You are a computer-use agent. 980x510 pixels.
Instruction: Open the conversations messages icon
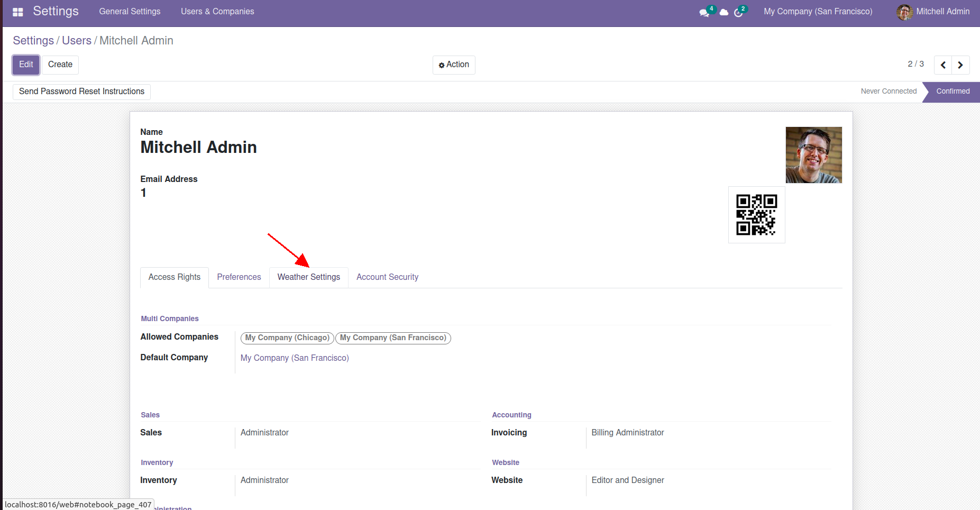coord(704,12)
